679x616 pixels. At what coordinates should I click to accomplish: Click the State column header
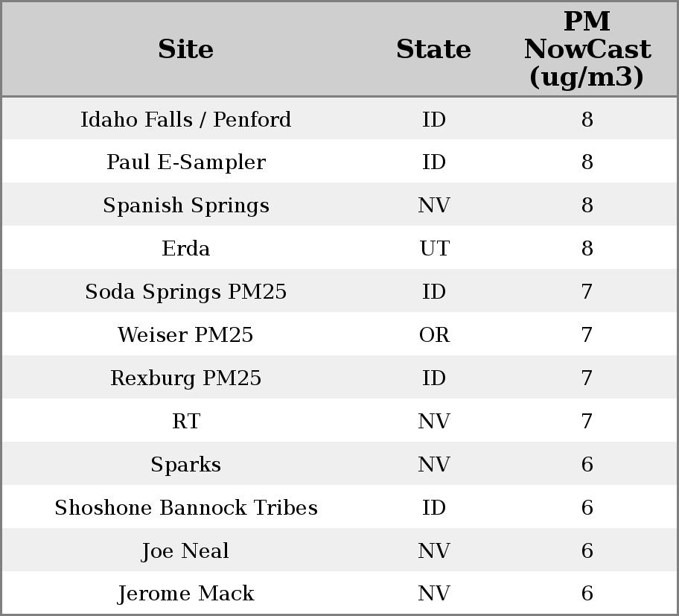(433, 49)
